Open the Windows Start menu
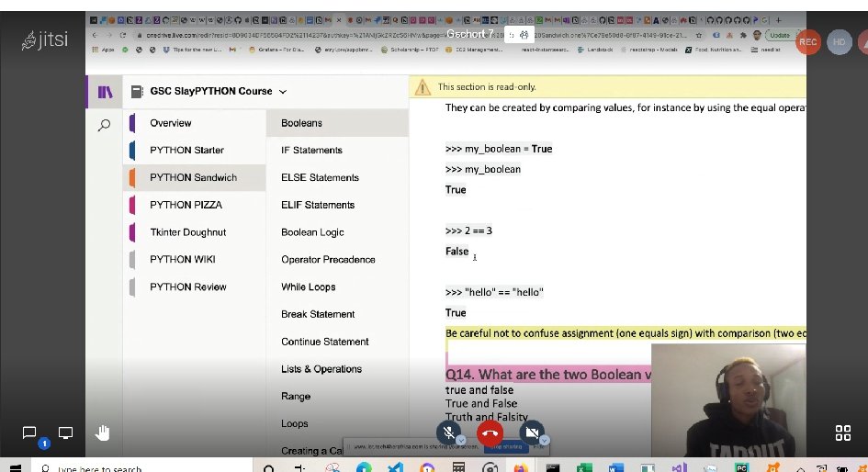 point(16,468)
